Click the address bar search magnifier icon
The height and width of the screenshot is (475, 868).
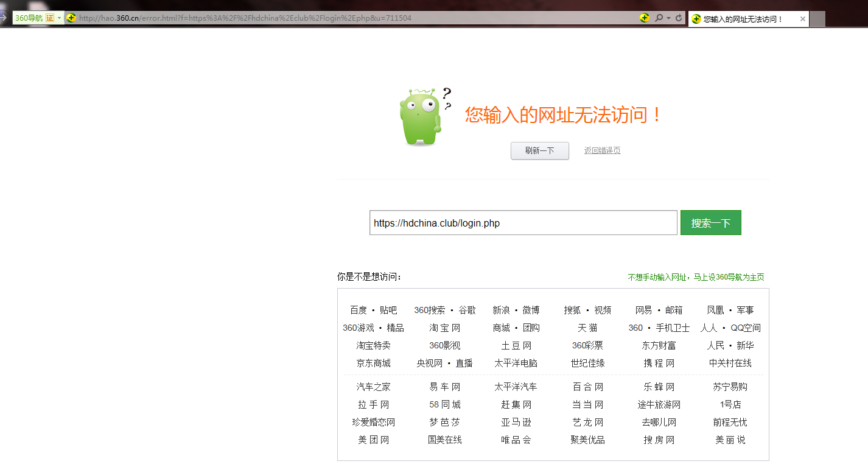coord(659,18)
